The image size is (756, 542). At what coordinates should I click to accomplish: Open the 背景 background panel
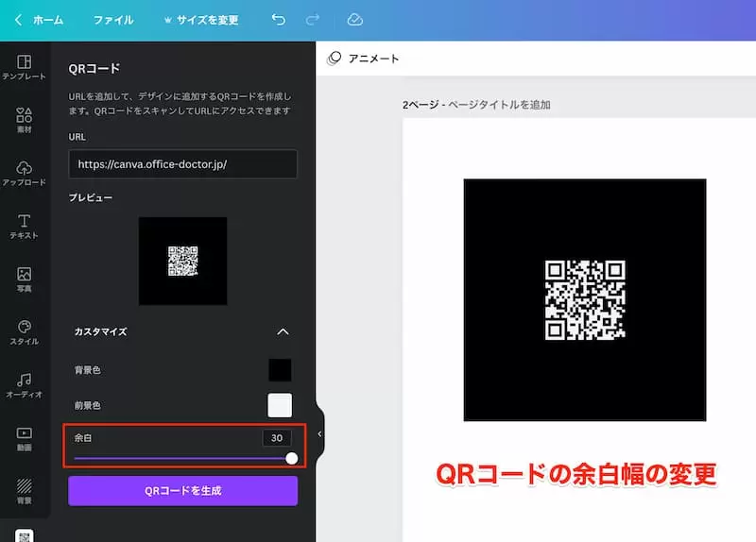point(25,491)
